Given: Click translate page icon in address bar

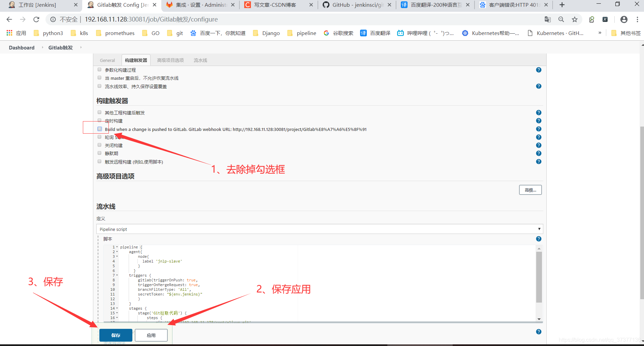Looking at the screenshot, I should 548,20.
